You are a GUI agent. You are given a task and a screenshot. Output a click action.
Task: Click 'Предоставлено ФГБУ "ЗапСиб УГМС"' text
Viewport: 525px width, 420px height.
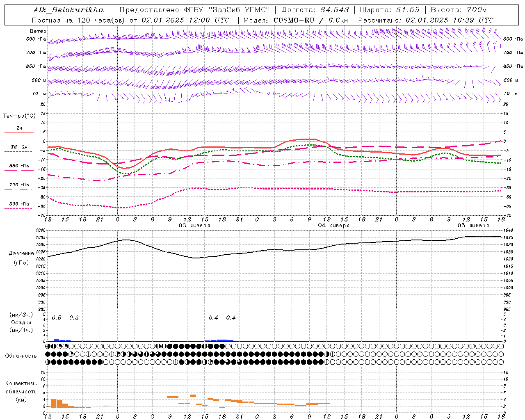pyautogui.click(x=195, y=10)
